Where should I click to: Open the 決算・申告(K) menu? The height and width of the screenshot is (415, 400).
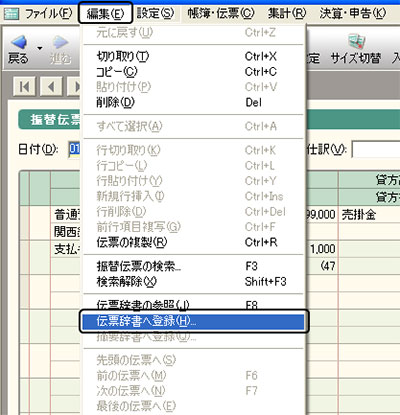[353, 14]
